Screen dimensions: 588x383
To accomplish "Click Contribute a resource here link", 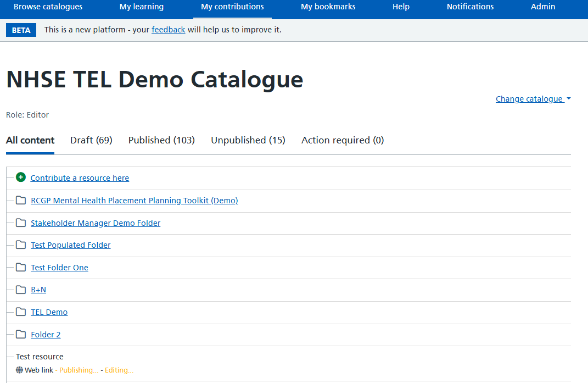I will pos(80,178).
